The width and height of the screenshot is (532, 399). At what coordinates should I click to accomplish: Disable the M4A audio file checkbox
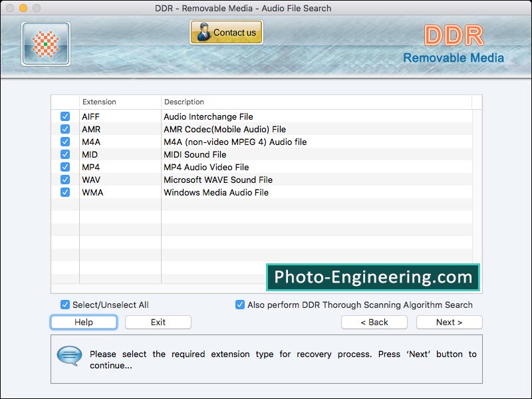(65, 141)
